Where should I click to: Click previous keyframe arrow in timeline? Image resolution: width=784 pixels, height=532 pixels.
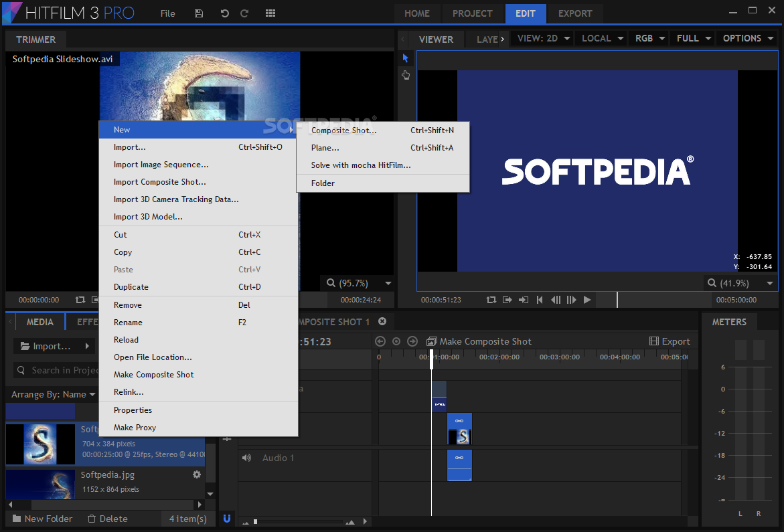[x=380, y=341]
